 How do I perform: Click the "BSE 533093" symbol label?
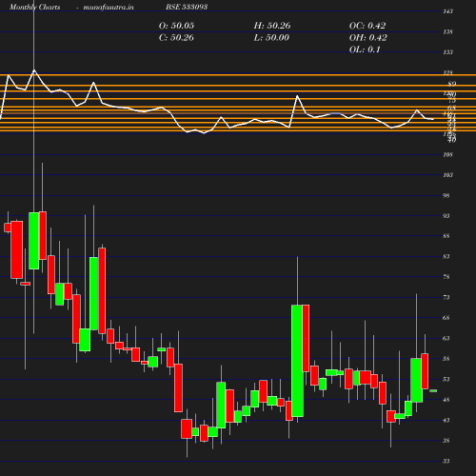pos(187,7)
